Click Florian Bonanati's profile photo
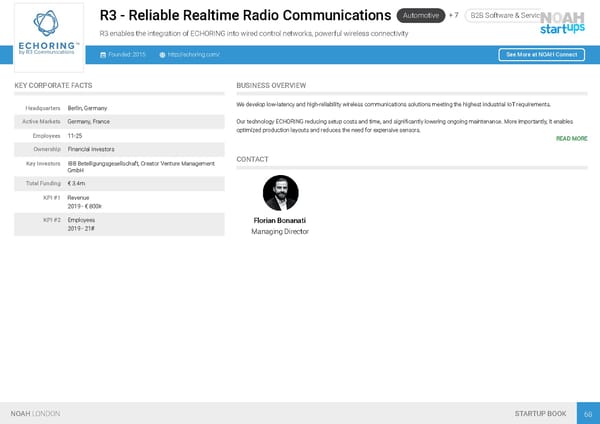The image size is (600, 424). click(x=280, y=193)
